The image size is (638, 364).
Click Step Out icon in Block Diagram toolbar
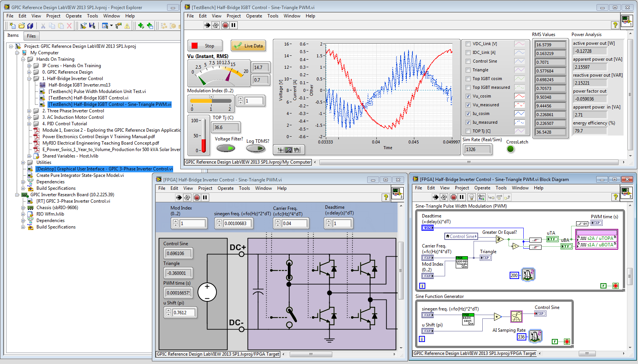click(x=508, y=197)
